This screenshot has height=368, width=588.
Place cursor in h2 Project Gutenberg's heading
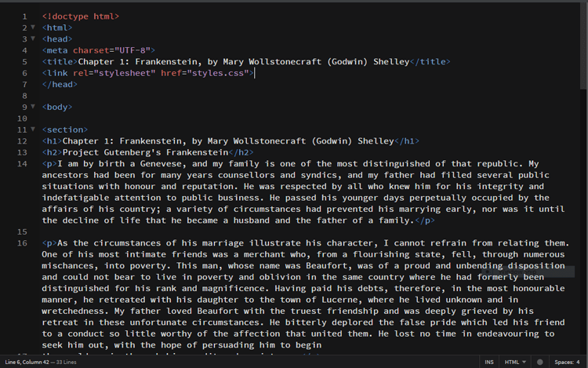coord(146,152)
